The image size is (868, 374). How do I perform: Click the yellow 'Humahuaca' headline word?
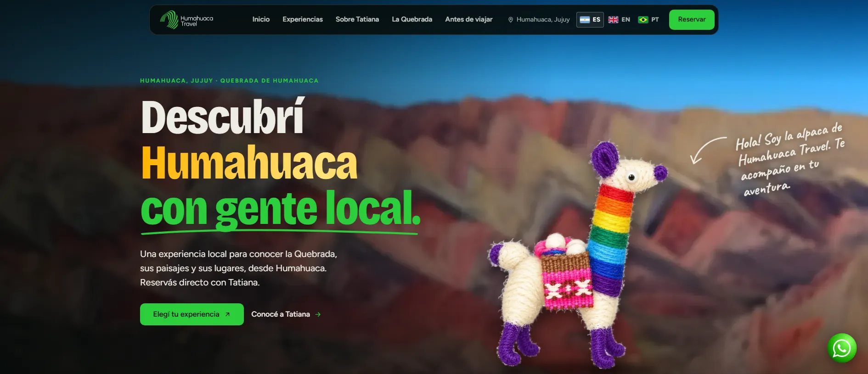tap(249, 162)
